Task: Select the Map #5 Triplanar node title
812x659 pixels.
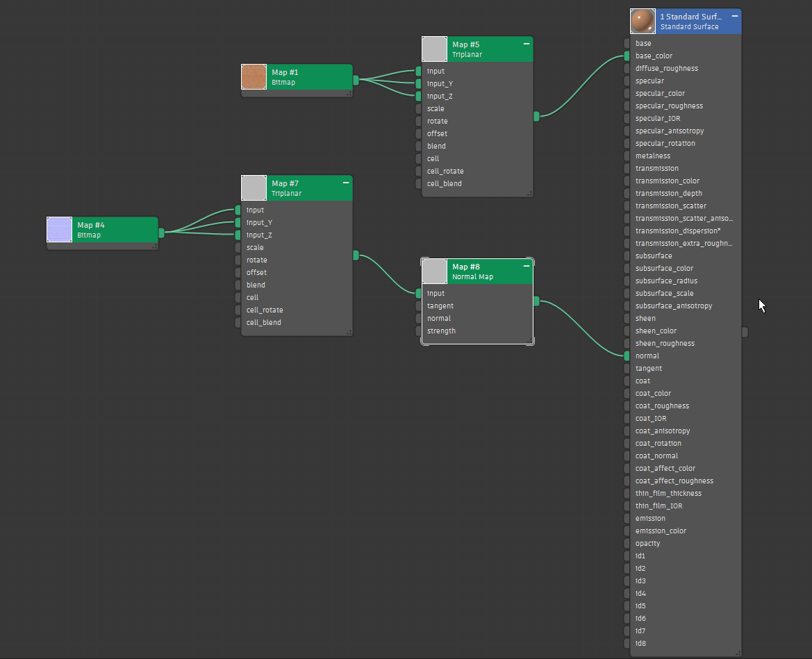Action: [x=465, y=44]
